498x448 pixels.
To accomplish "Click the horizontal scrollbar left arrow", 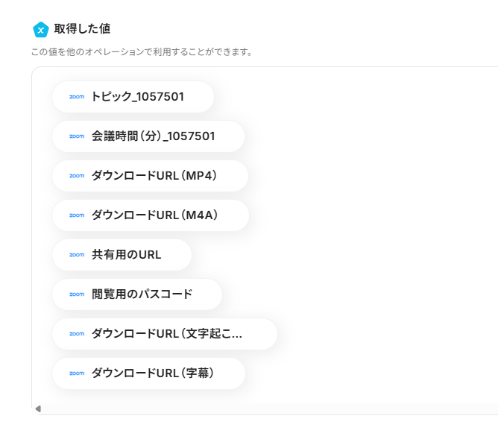I will (x=38, y=409).
